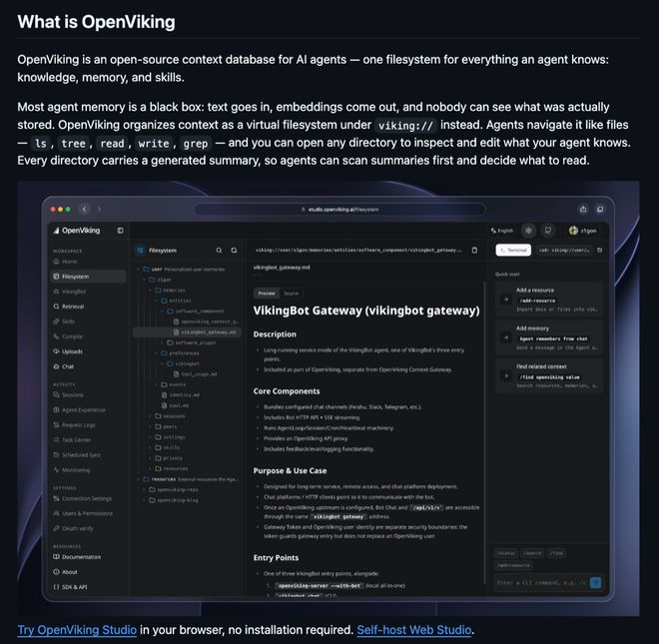659x644 pixels.
Task: Focus the CLI command input field
Action: 541,583
